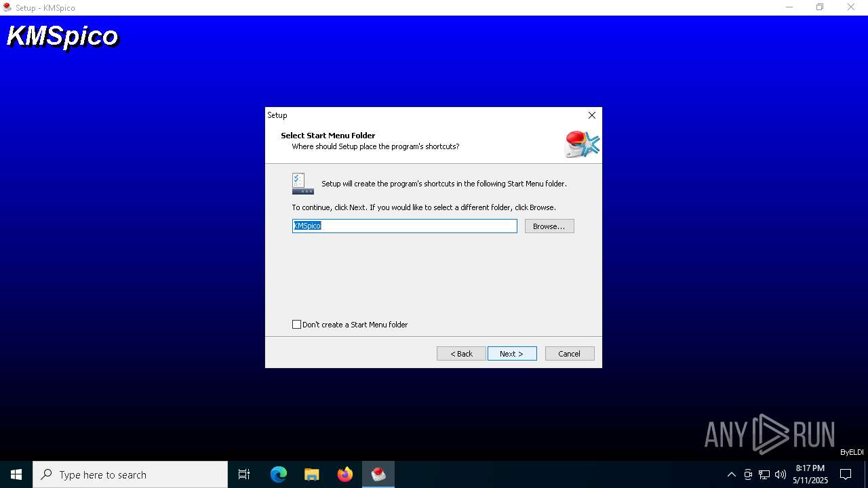Click the red button setup wizard icon
Screen dimensions: 868x488
click(x=583, y=144)
